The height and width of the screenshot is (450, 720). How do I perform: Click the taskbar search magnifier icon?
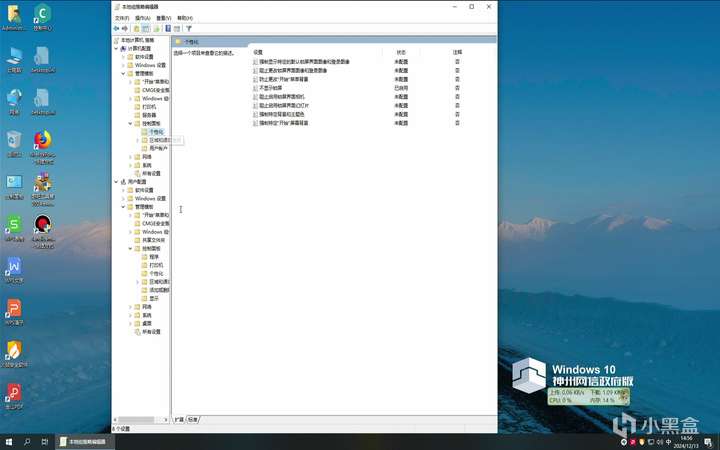[27, 442]
